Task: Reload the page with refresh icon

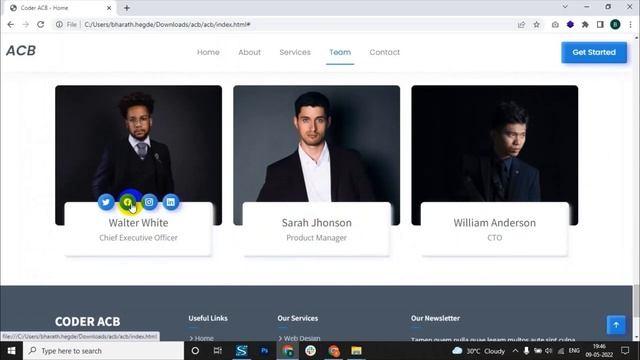Action: (40, 24)
